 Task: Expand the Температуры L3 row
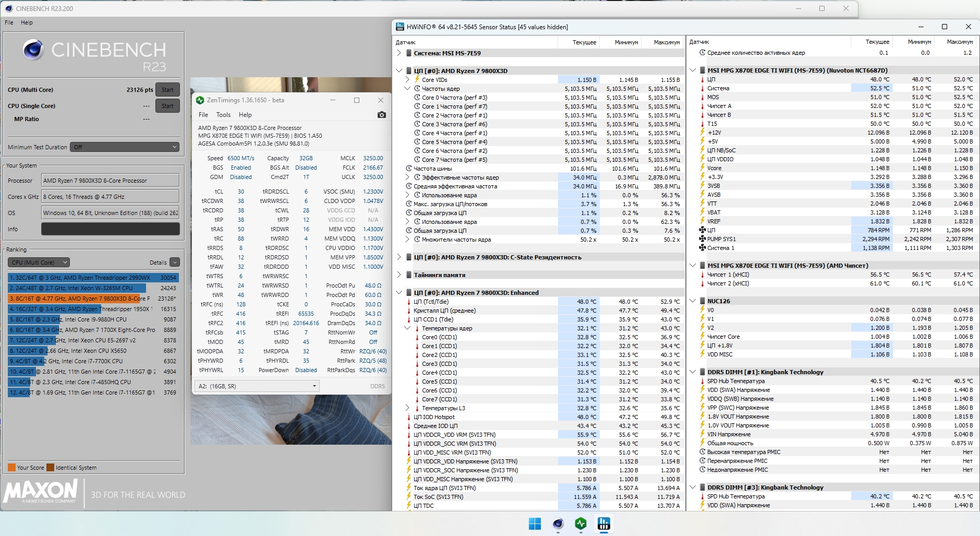[407, 408]
